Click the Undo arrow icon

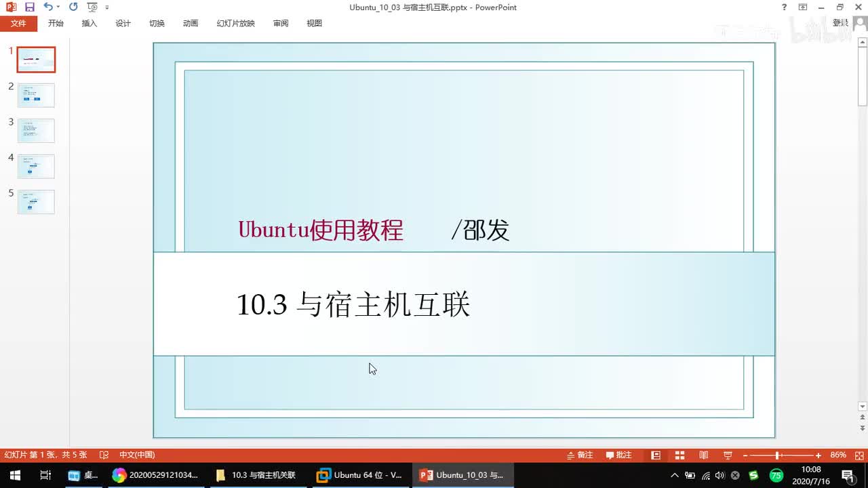(47, 7)
